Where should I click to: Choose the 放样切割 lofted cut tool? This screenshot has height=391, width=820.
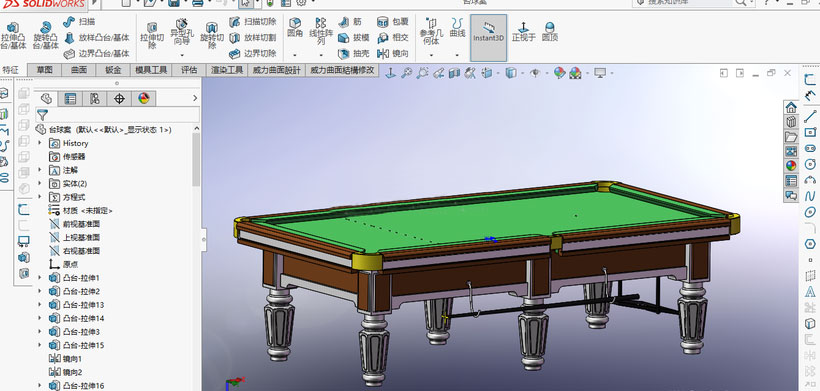point(252,38)
